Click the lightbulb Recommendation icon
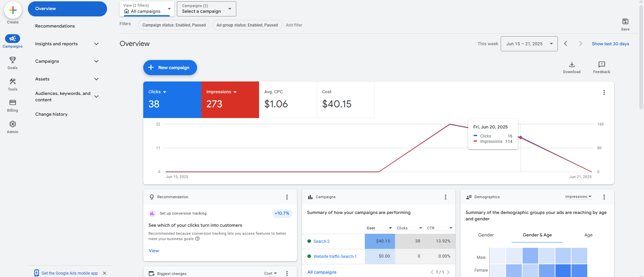Viewport: 644px width, 277px height. 152,197
